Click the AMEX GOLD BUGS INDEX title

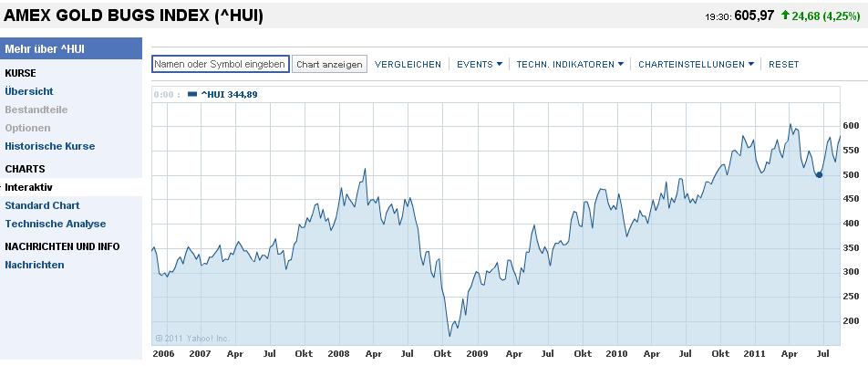click(x=133, y=16)
